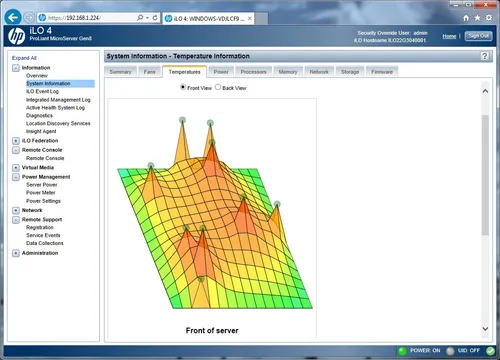Expand the iLO Federation tree node
Image resolution: width=500 pixels, height=360 pixels.
(16, 141)
